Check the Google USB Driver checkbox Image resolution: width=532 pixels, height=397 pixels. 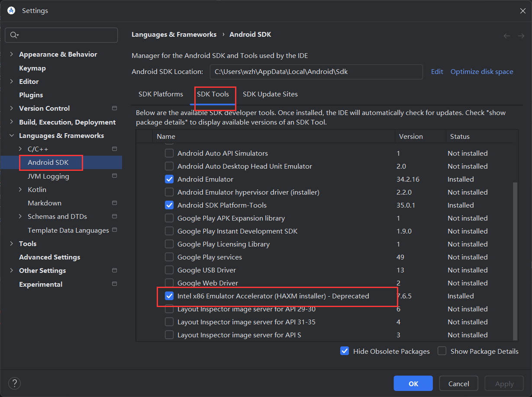(169, 270)
